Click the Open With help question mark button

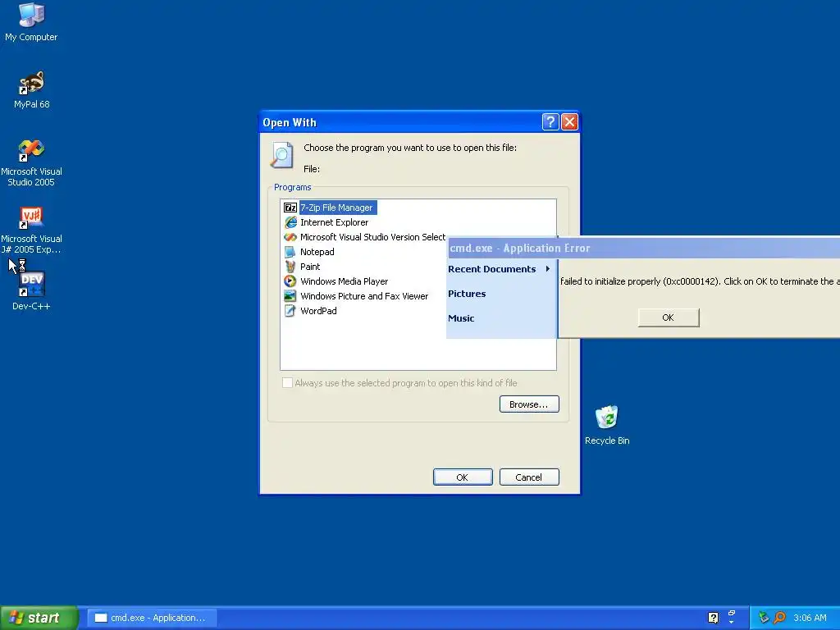click(x=550, y=122)
